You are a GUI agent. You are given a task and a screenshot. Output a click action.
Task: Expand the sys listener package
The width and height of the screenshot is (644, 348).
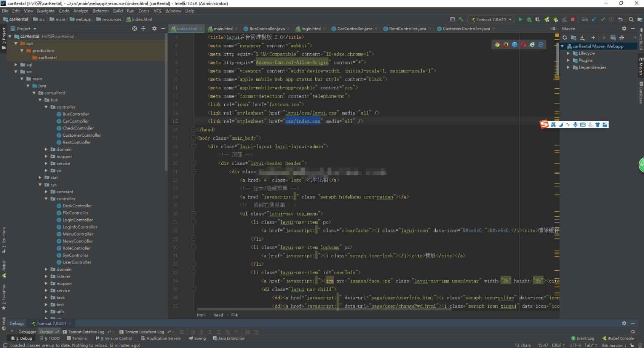46,276
